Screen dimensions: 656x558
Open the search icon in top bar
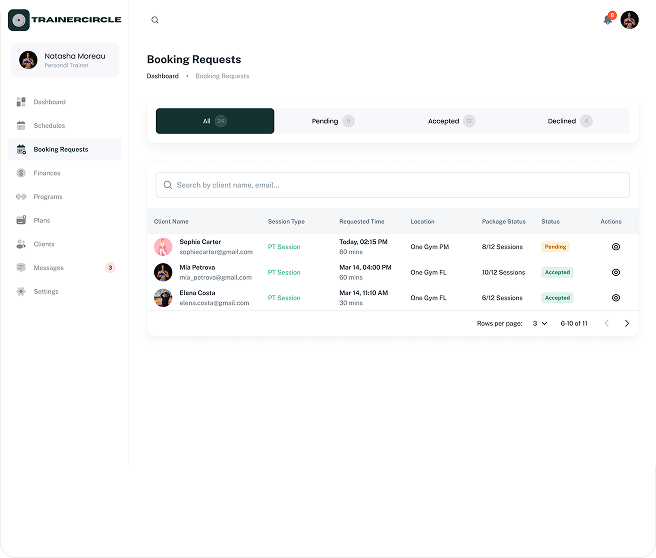(155, 20)
